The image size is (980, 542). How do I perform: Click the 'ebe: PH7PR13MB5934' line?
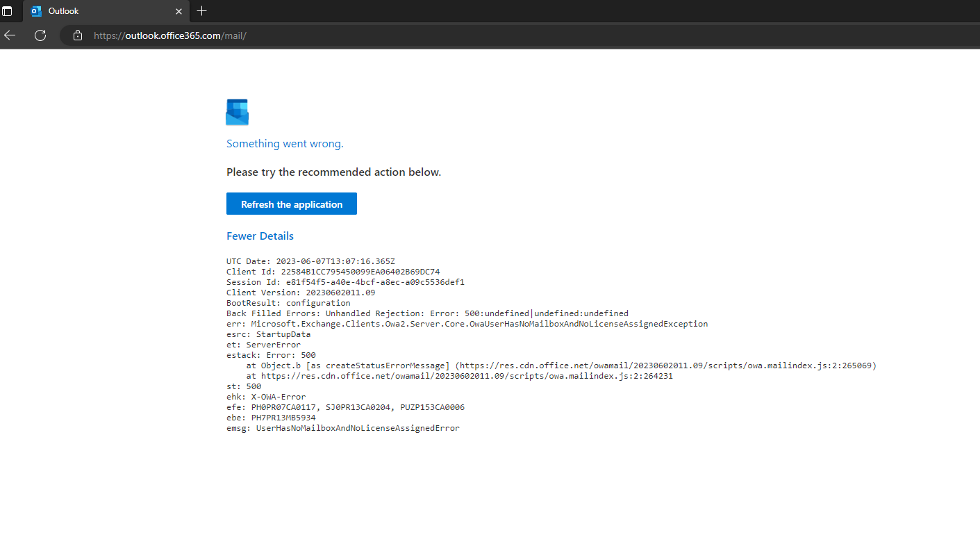click(271, 418)
